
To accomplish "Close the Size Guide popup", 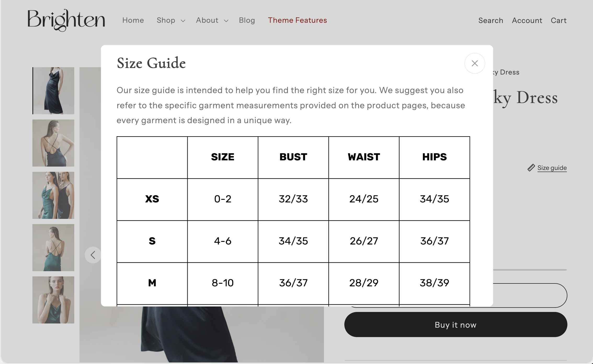I will (x=475, y=63).
